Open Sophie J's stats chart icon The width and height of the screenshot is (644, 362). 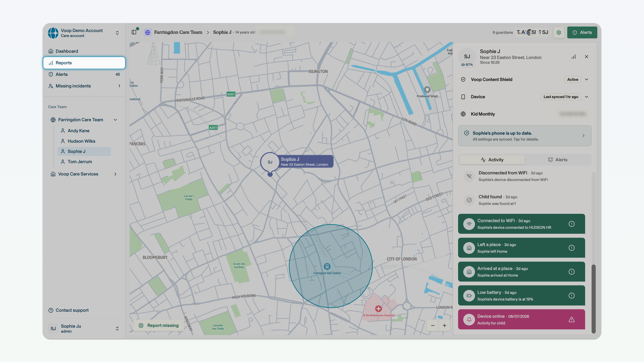pyautogui.click(x=574, y=57)
